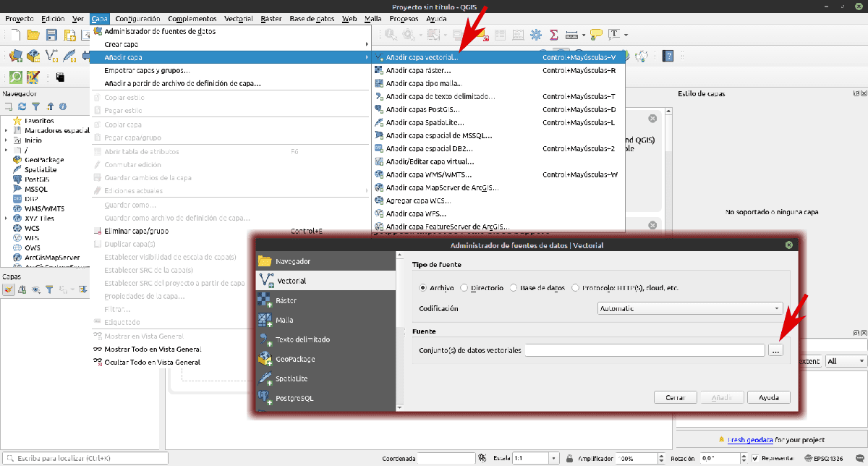Click the green magnifier plugin icon

tap(16, 77)
